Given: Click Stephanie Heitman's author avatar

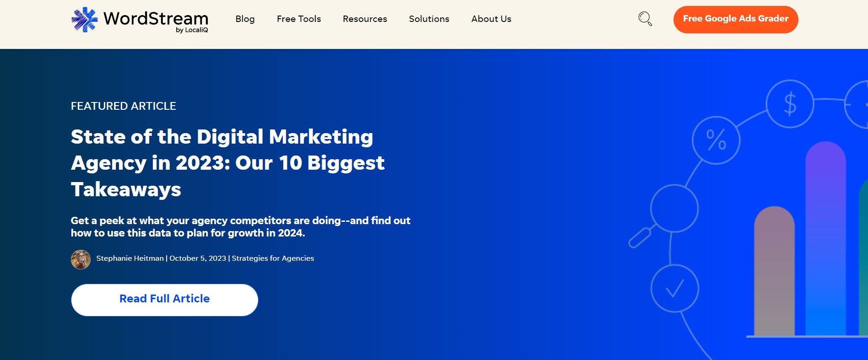Looking at the screenshot, I should coord(81,259).
